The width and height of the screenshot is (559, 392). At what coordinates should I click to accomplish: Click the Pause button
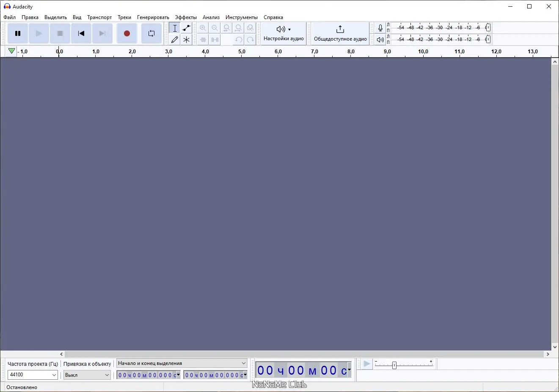(x=18, y=33)
